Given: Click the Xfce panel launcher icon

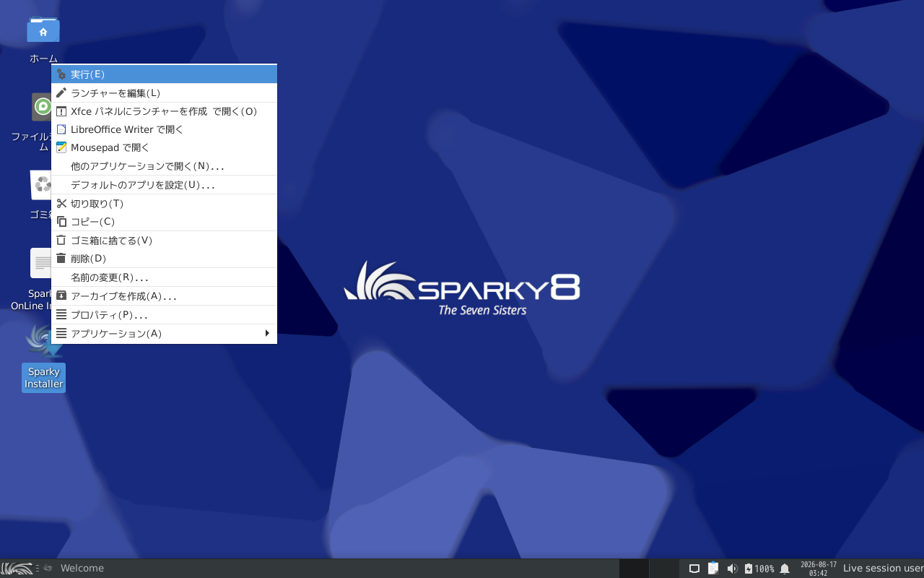Looking at the screenshot, I should (61, 111).
